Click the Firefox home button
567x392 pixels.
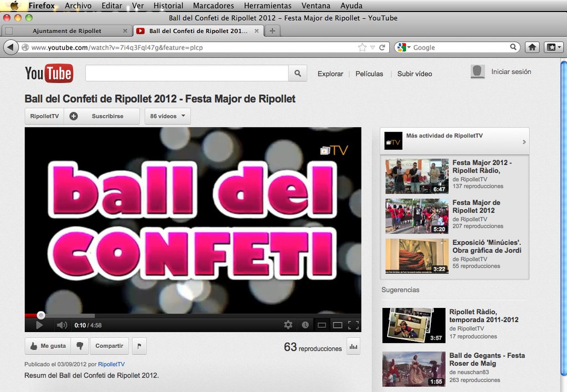pyautogui.click(x=532, y=48)
